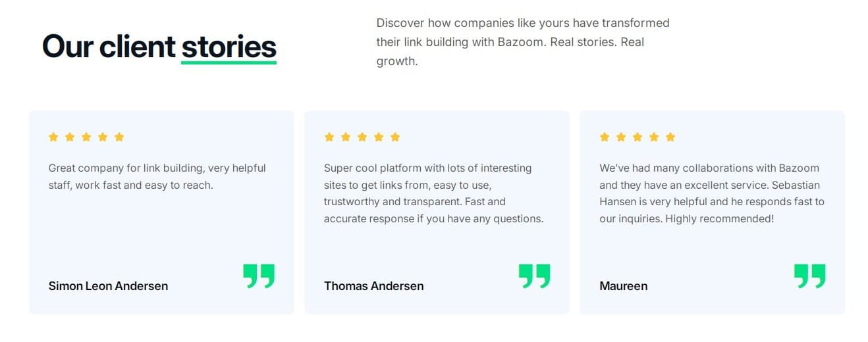Click the 'Great company for link building' review text
This screenshot has width=868, height=342.
click(x=157, y=176)
